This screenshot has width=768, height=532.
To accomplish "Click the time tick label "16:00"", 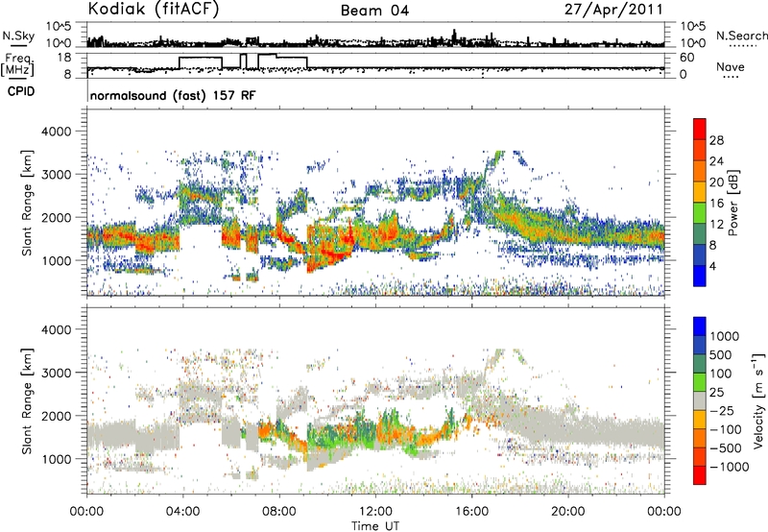I will (471, 512).
